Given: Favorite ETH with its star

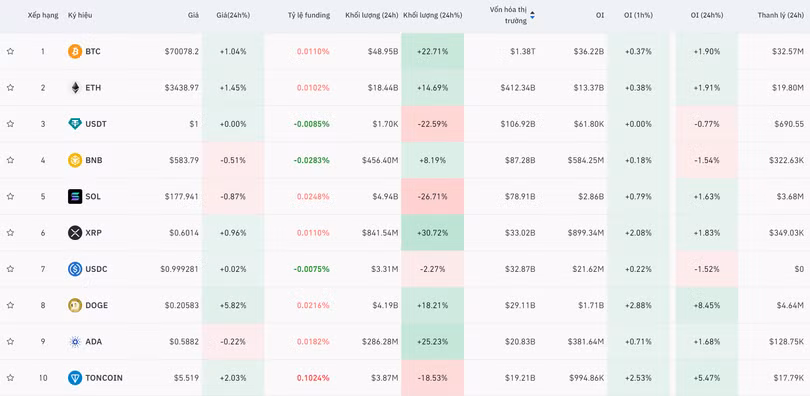Looking at the screenshot, I should [x=10, y=88].
